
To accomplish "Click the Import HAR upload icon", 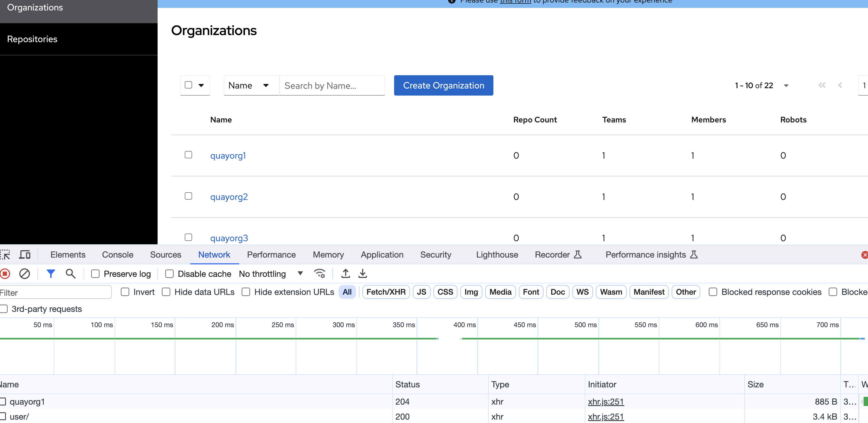I will coord(345,274).
